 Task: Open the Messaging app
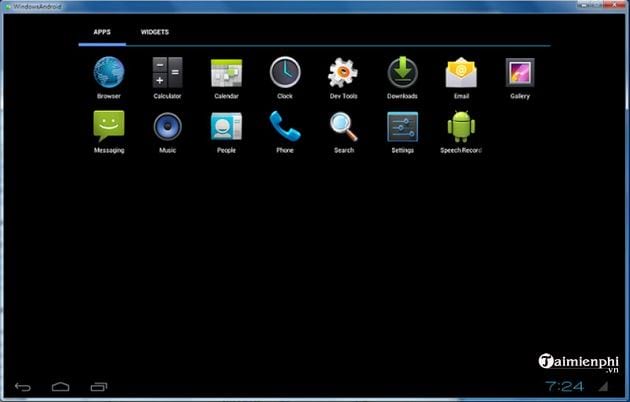coord(108,127)
